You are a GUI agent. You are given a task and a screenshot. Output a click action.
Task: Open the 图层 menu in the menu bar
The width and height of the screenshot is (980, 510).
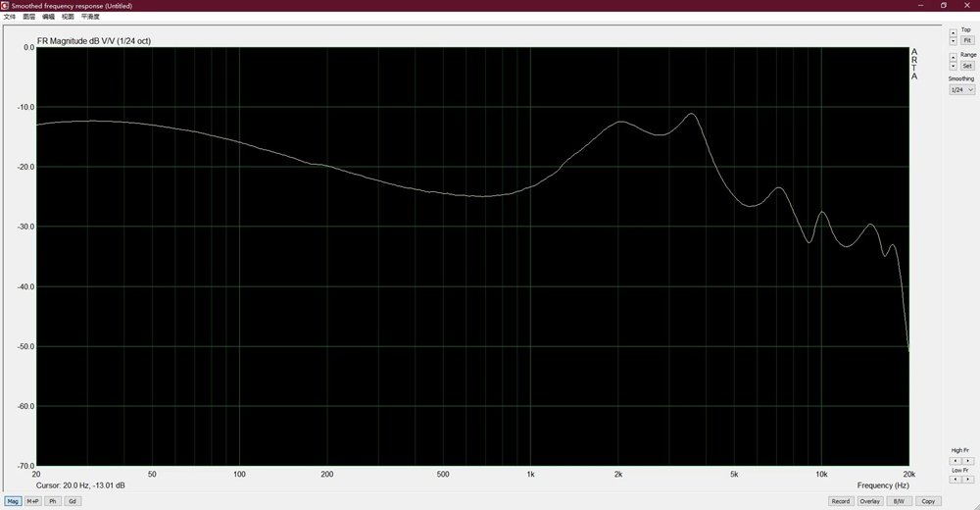[29, 17]
